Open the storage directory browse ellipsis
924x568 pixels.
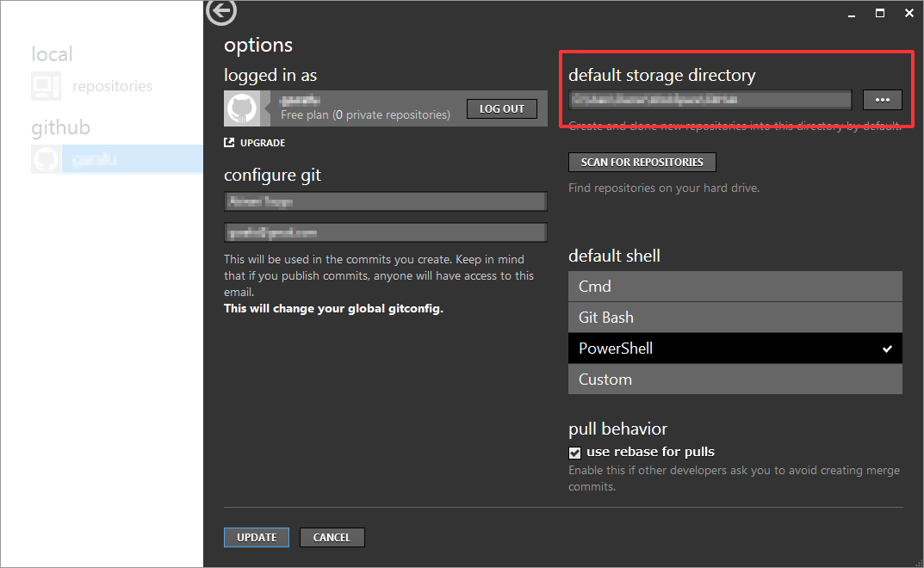pos(882,100)
